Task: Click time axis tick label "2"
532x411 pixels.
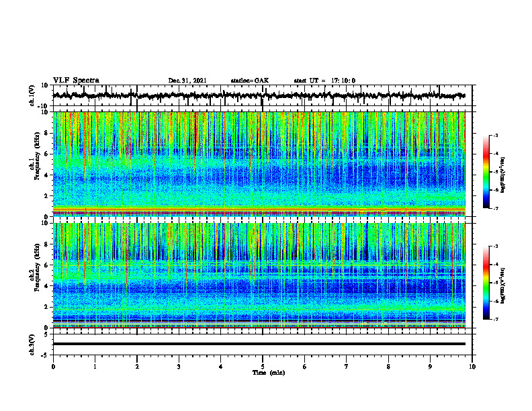Action: pos(137,367)
